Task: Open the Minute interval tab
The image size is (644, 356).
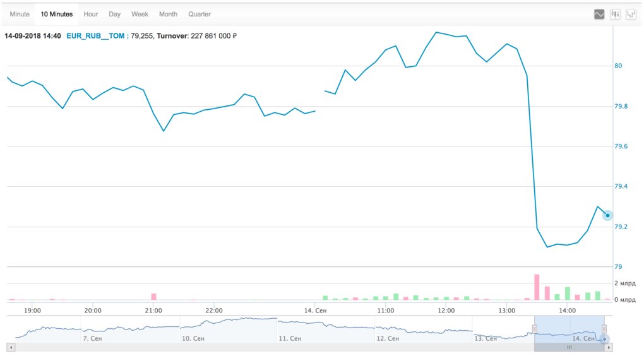Action: (20, 15)
